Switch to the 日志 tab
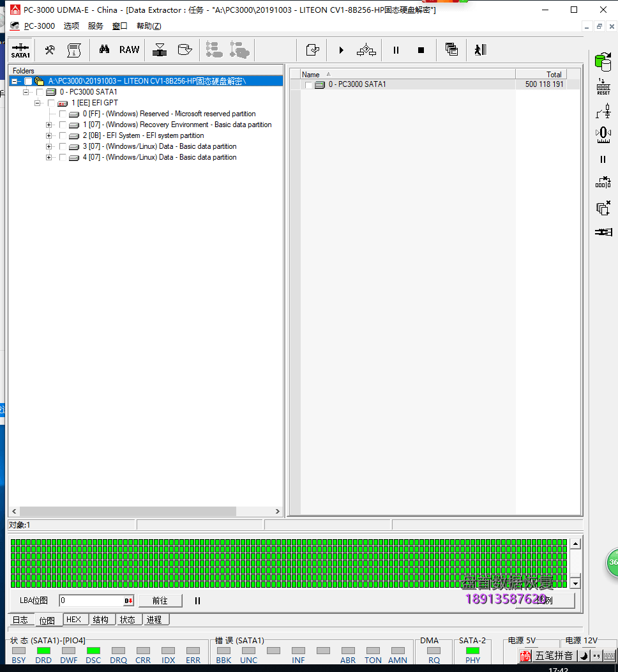Screen dimensions: 618x672 20,620
